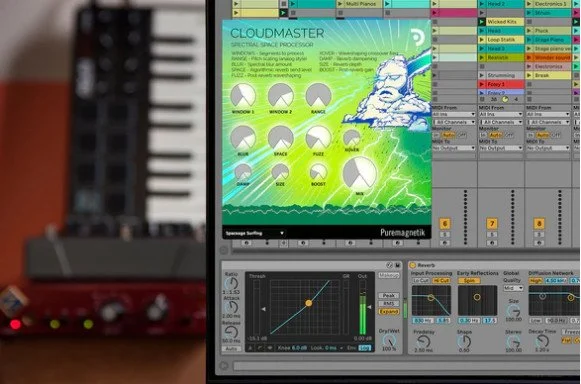Screen dimensions: 581x384
Task: Launch the Electronics 1 clip
Action: point(529,4)
